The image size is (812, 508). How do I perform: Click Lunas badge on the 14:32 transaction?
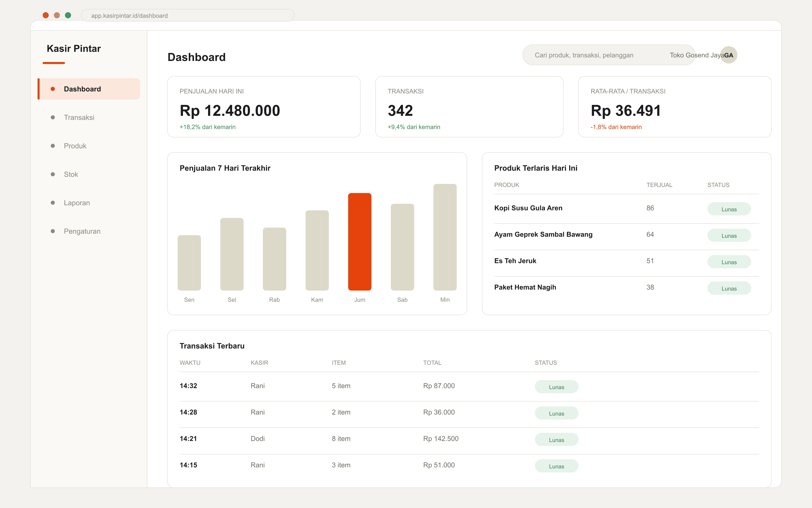(556, 387)
